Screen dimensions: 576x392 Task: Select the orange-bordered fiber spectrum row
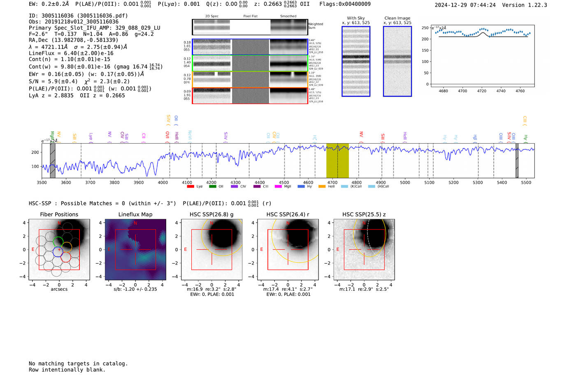(250, 79)
